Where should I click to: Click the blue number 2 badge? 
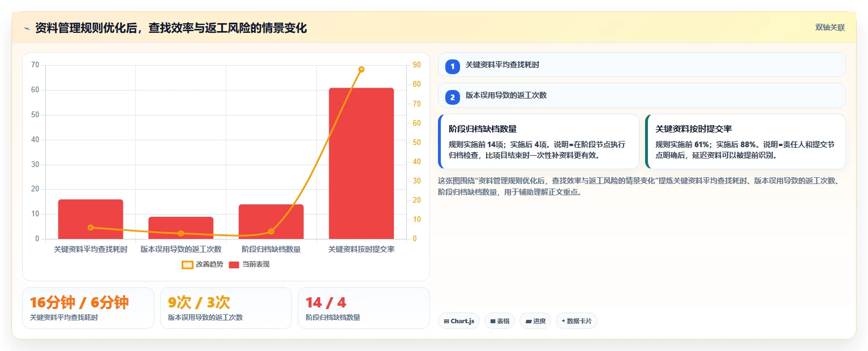(452, 97)
